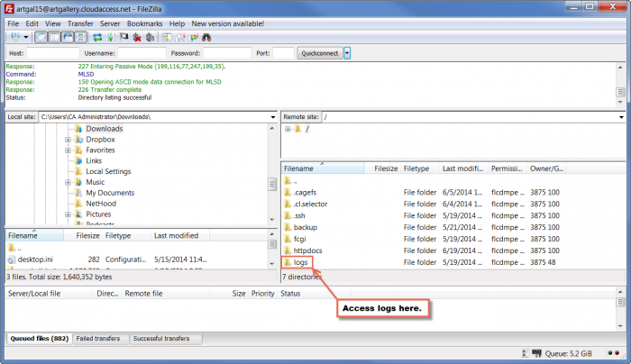Focus the Password input field
Screen dimensions: 631x364
click(227, 53)
